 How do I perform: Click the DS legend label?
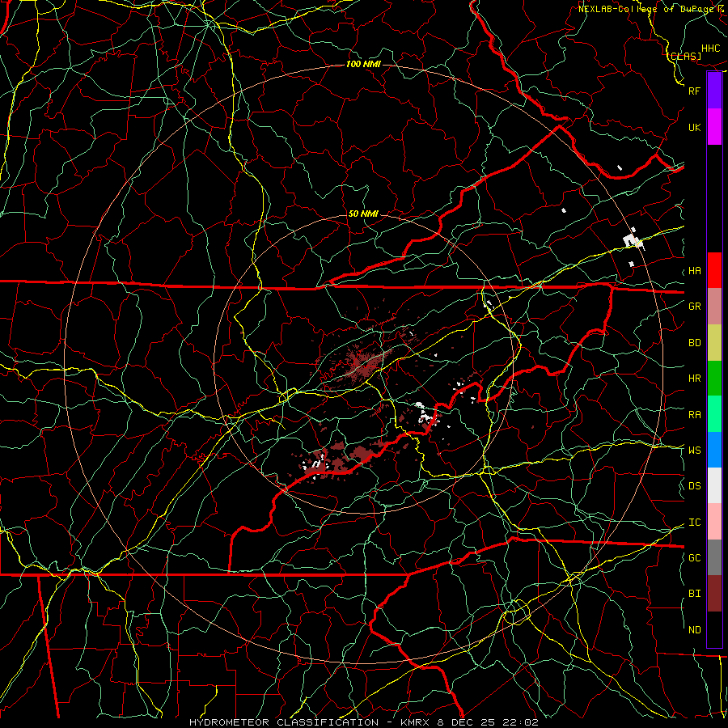tap(694, 485)
